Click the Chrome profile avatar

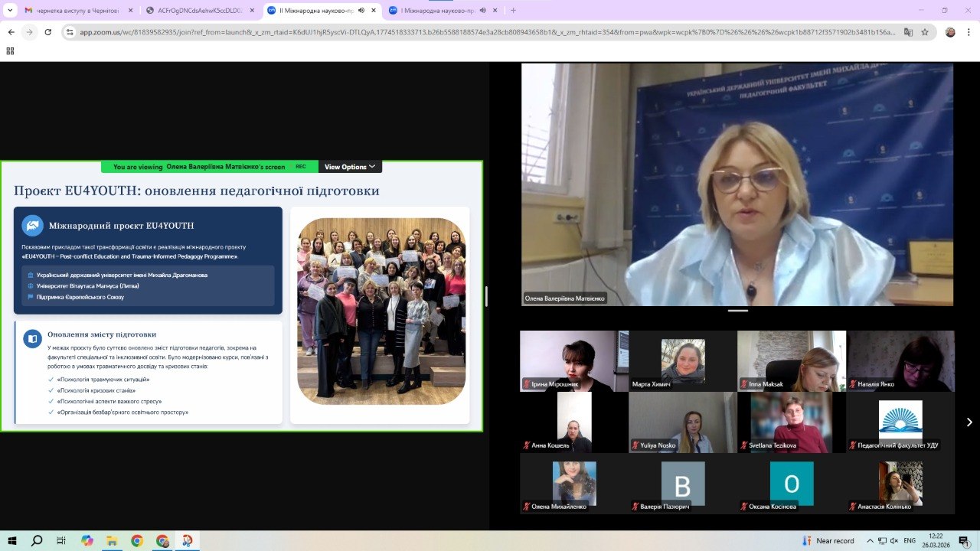950,32
